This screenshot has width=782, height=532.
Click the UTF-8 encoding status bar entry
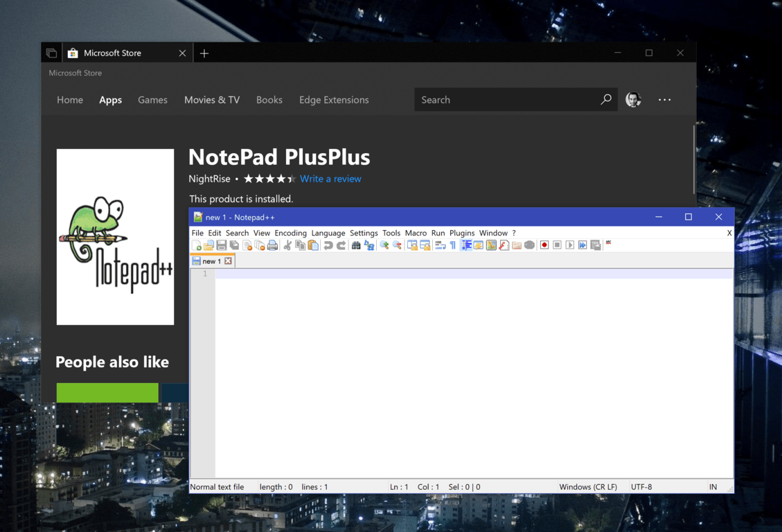click(641, 487)
